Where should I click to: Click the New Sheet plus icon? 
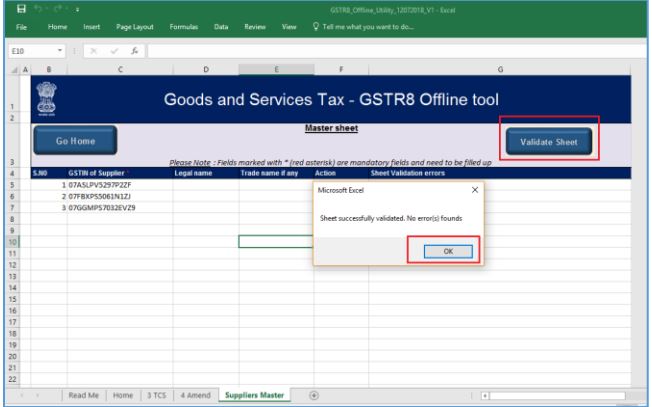(314, 395)
